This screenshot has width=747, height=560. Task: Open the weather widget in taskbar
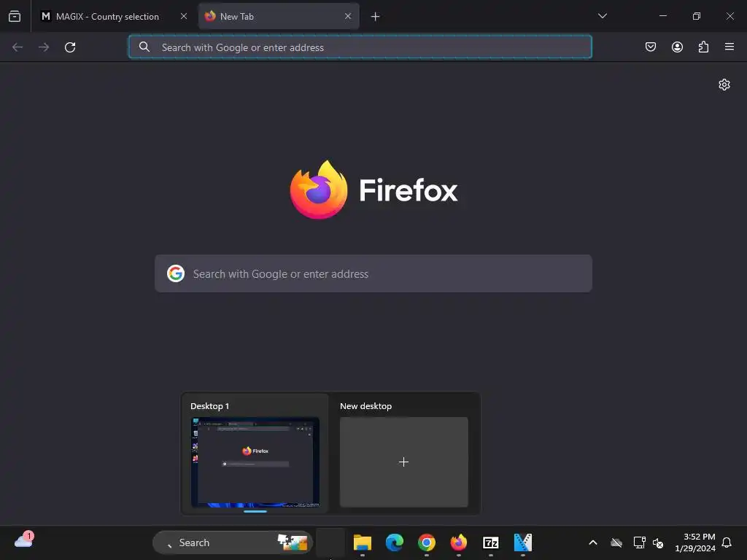(24, 541)
